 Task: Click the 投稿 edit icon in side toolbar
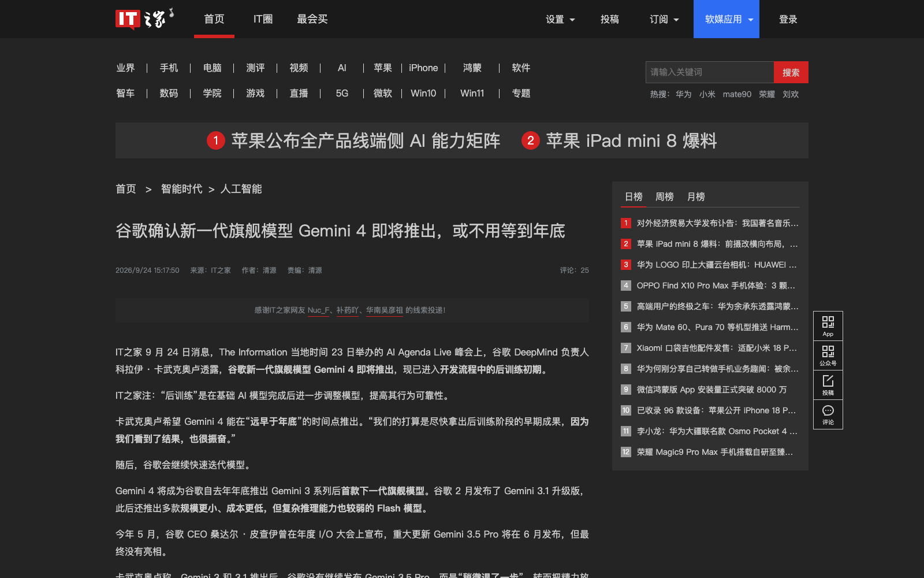click(828, 385)
